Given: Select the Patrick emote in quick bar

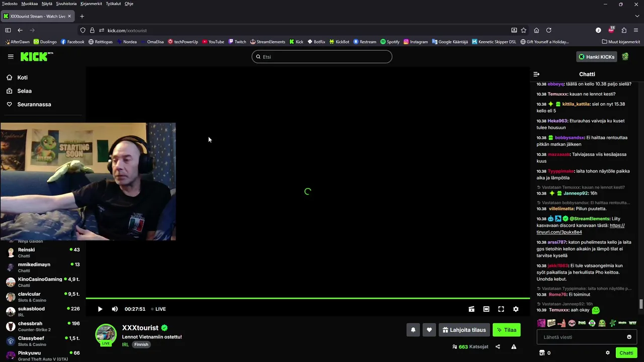Looking at the screenshot, I should tap(561, 323).
